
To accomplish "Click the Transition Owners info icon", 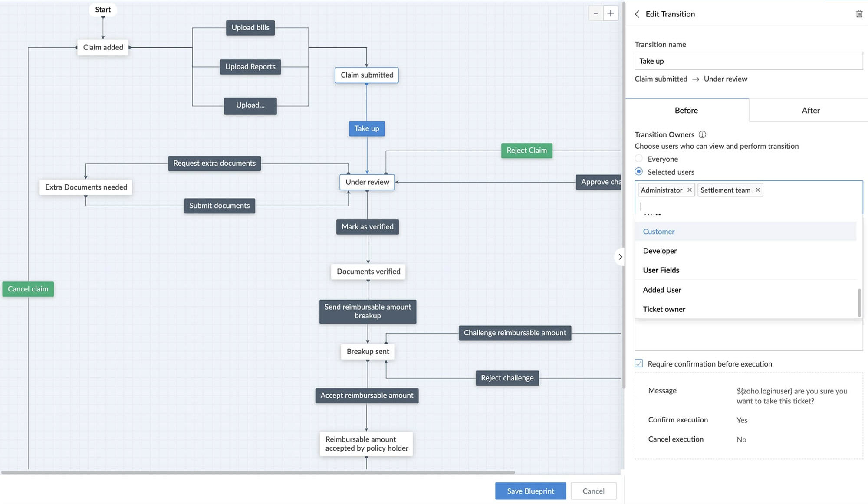I will point(702,134).
